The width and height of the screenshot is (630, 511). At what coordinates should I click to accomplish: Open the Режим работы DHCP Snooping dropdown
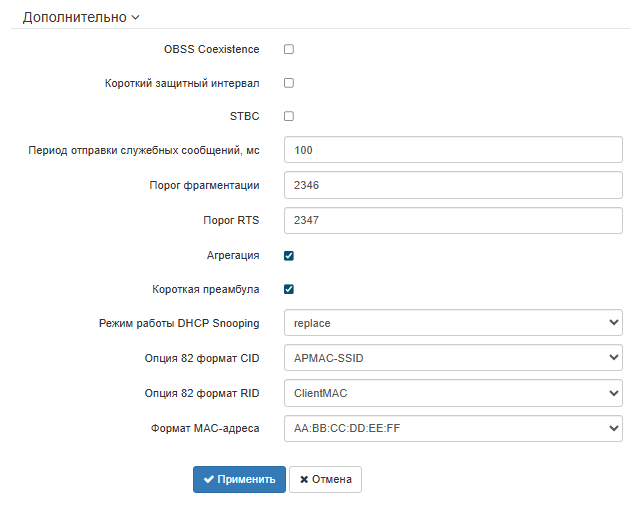(x=453, y=323)
